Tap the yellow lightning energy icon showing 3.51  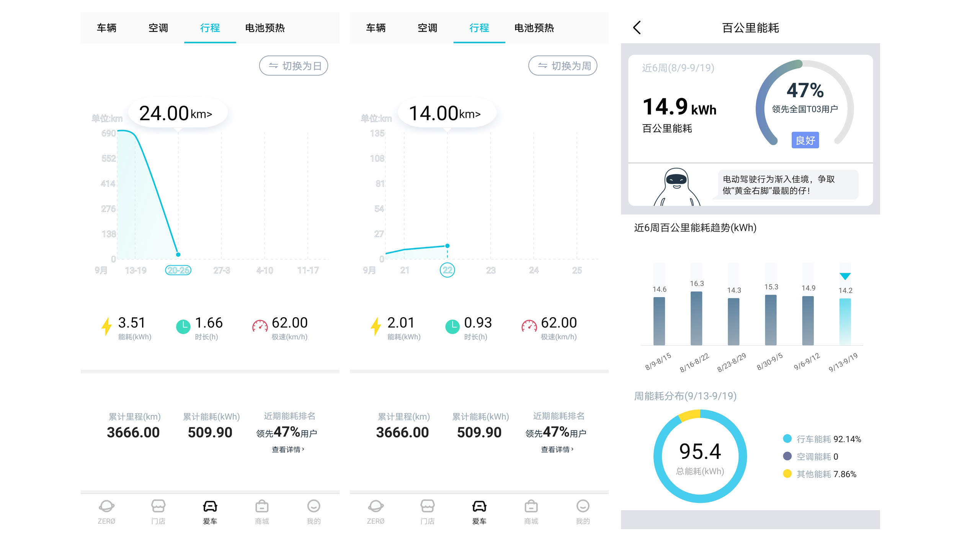(106, 324)
